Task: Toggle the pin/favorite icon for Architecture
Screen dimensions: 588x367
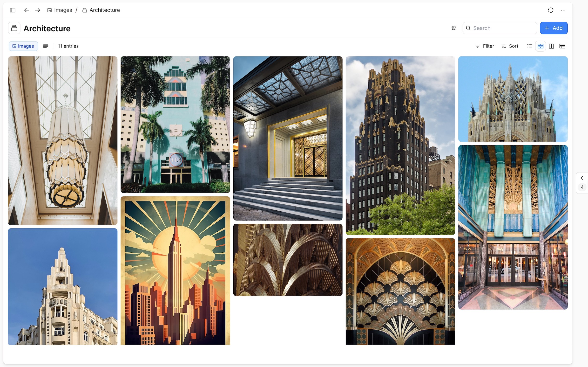Action: pyautogui.click(x=454, y=28)
